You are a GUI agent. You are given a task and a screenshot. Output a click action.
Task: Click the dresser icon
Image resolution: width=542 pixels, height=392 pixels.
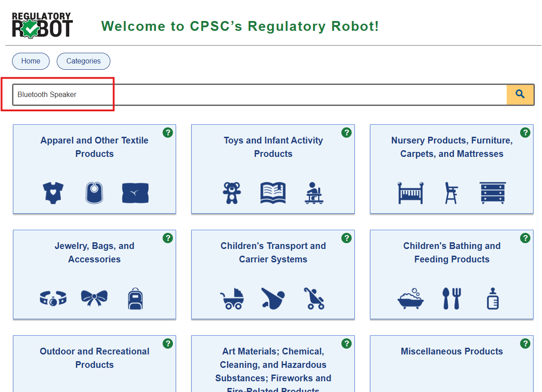(492, 193)
